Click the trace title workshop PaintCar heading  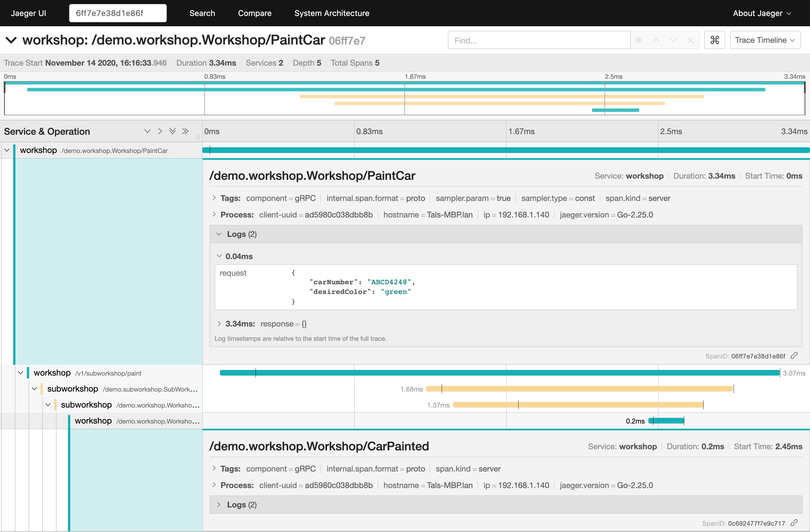click(174, 40)
